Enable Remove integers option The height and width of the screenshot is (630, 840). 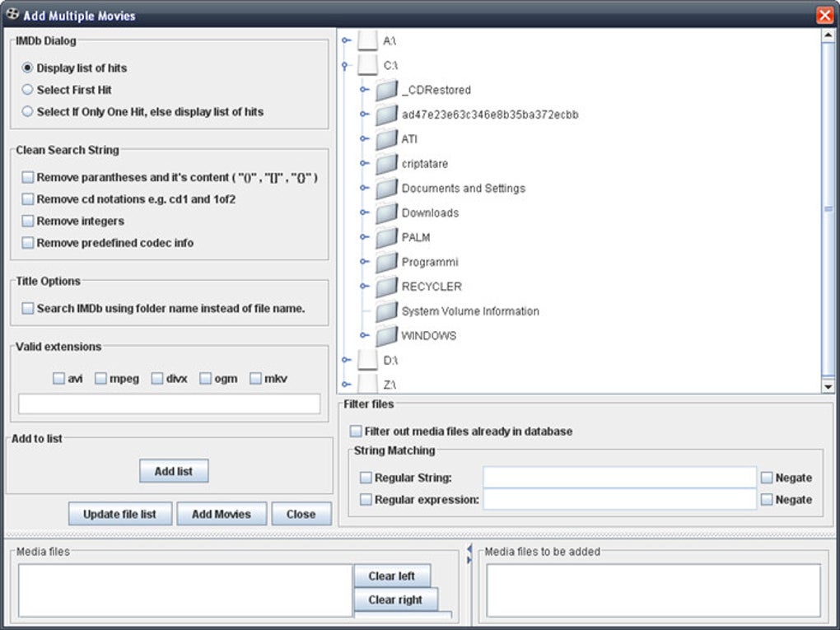pos(28,221)
